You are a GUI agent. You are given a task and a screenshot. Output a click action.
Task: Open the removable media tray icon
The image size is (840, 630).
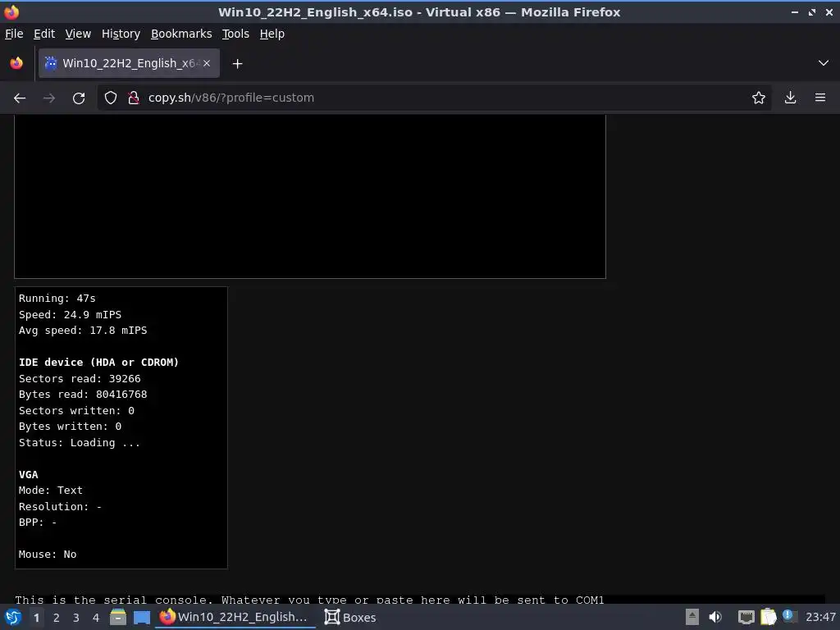click(x=692, y=617)
